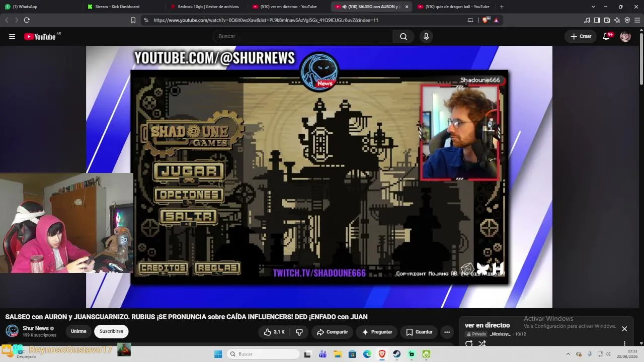Viewport: 644px width, 362px height.
Task: Open a new browser tab
Action: click(x=501, y=7)
